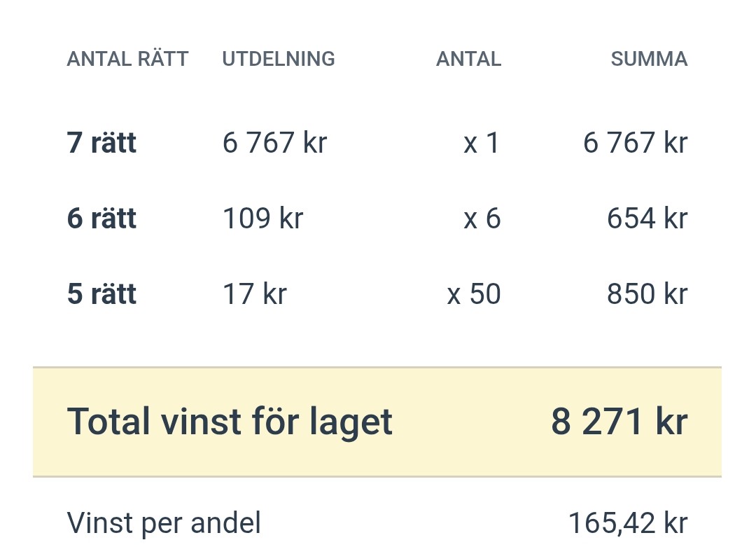Image resolution: width=756 pixels, height=547 pixels.
Task: Click the 6 767 kr sum in SUMMA column
Action: coord(636,143)
